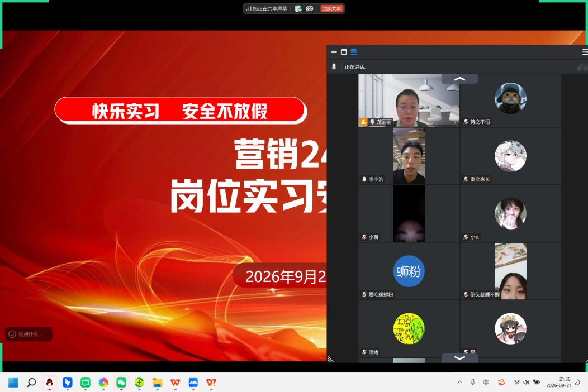
Task: Switch participant panel to single-row strip view
Action: (334, 52)
